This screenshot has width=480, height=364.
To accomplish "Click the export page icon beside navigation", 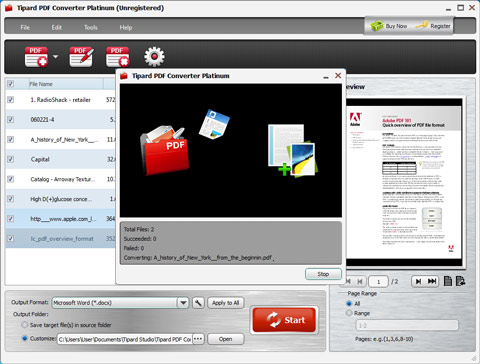I will 460,281.
